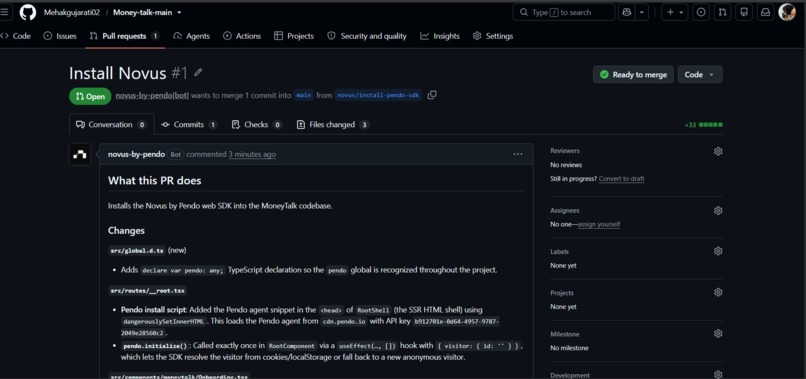This screenshot has width=806, height=379.
Task: Click the src/routes/__root.tsx file name
Action: click(148, 291)
